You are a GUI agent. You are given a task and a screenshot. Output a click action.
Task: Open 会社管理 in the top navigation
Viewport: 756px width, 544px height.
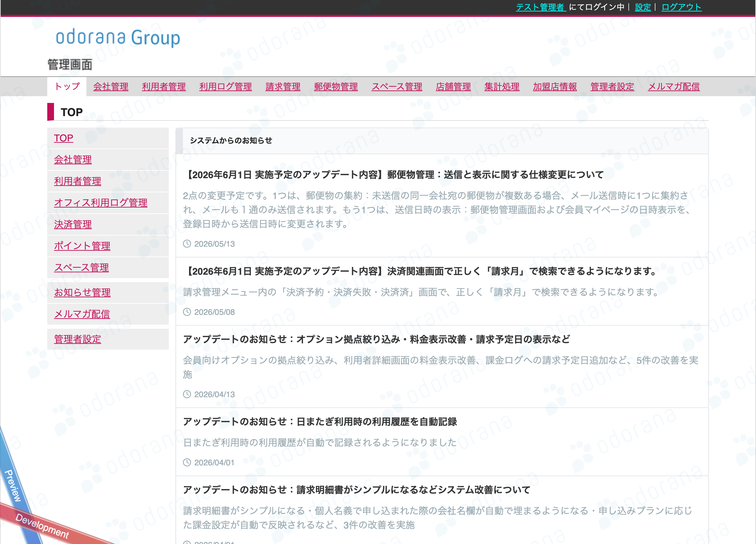111,87
